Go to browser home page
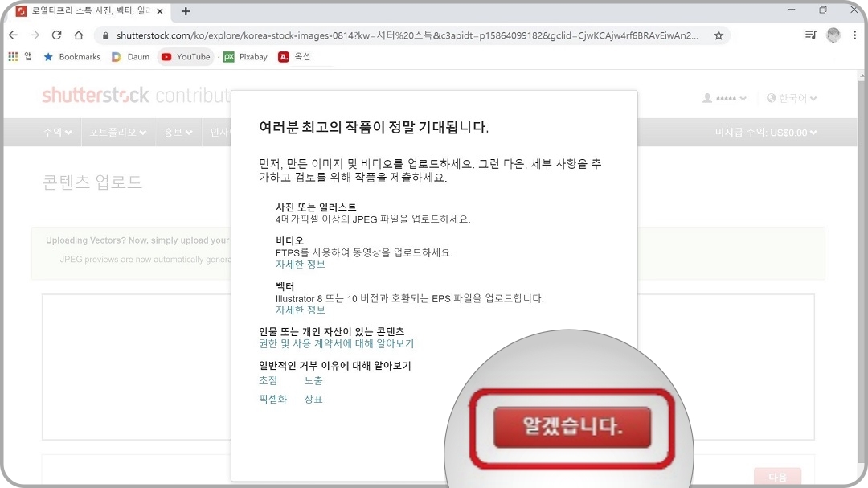Viewport: 868px width, 488px height. [76, 35]
